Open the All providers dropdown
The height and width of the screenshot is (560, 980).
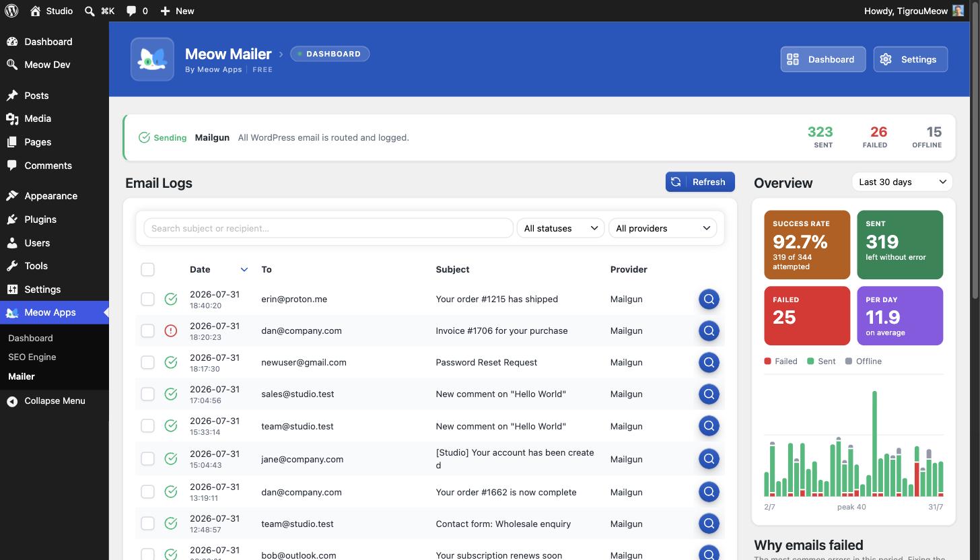click(x=662, y=228)
